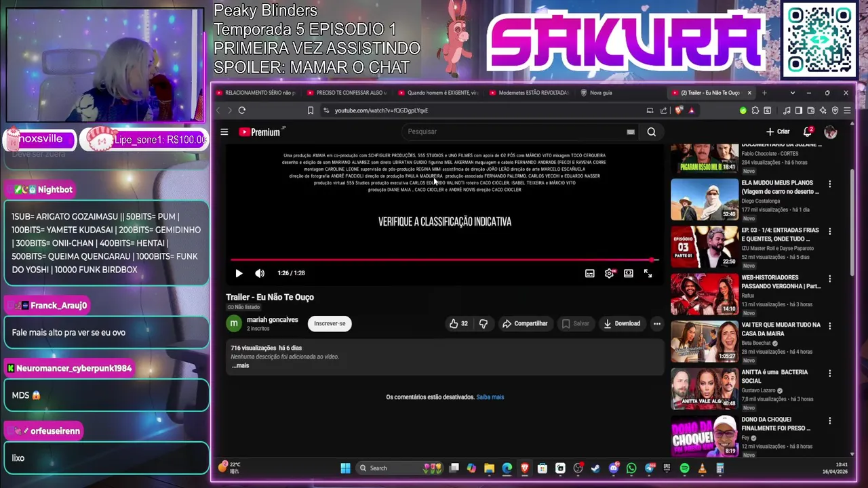Enter fullscreen on the video player
Image resolution: width=868 pixels, height=488 pixels.
pyautogui.click(x=648, y=273)
